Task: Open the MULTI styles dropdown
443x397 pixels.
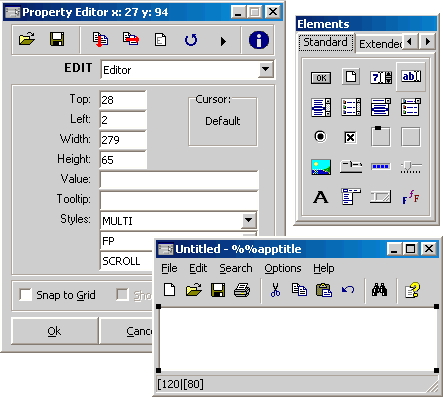Action: [248, 220]
